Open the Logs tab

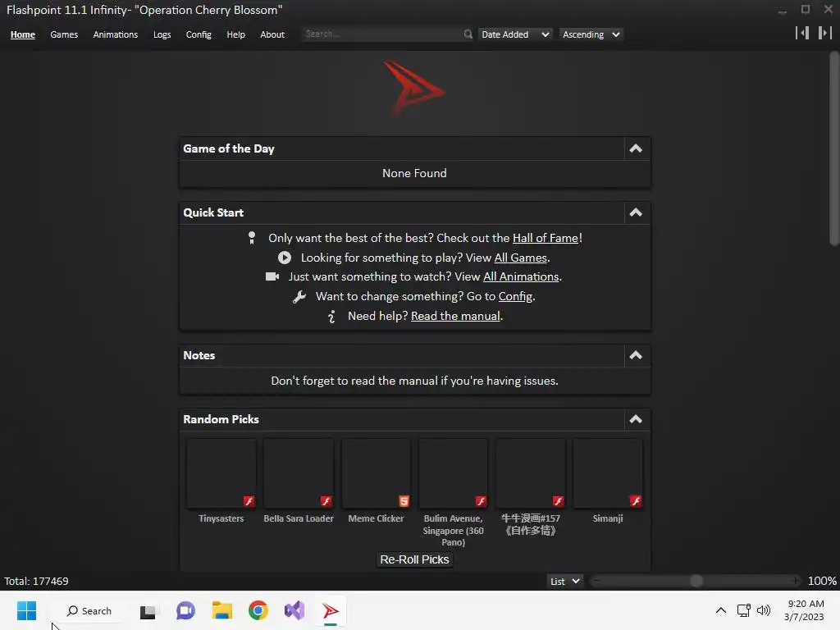pyautogui.click(x=162, y=34)
